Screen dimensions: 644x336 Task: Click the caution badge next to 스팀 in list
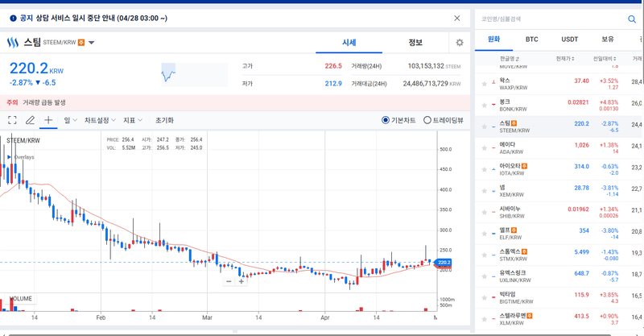[x=514, y=123]
